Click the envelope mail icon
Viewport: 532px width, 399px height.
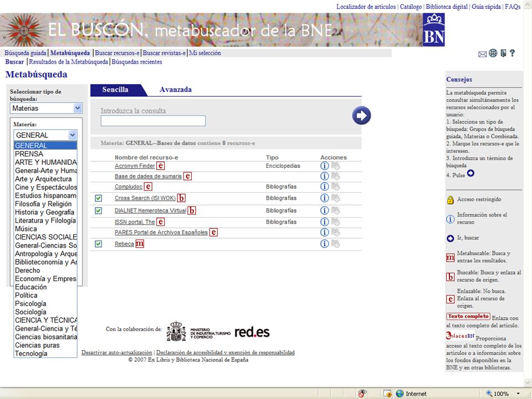click(483, 54)
